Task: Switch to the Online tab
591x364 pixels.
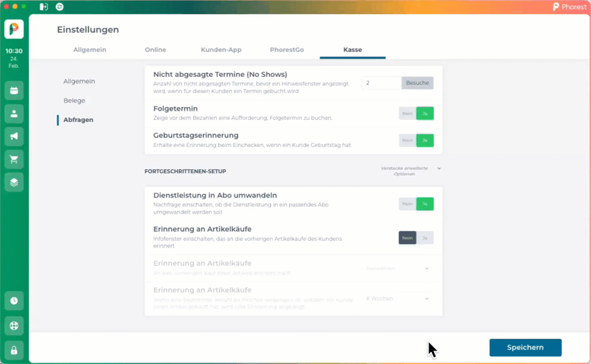Action: (155, 50)
